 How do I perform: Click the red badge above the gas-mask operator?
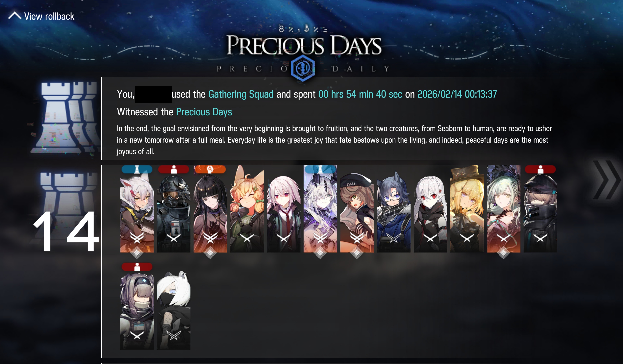(174, 169)
